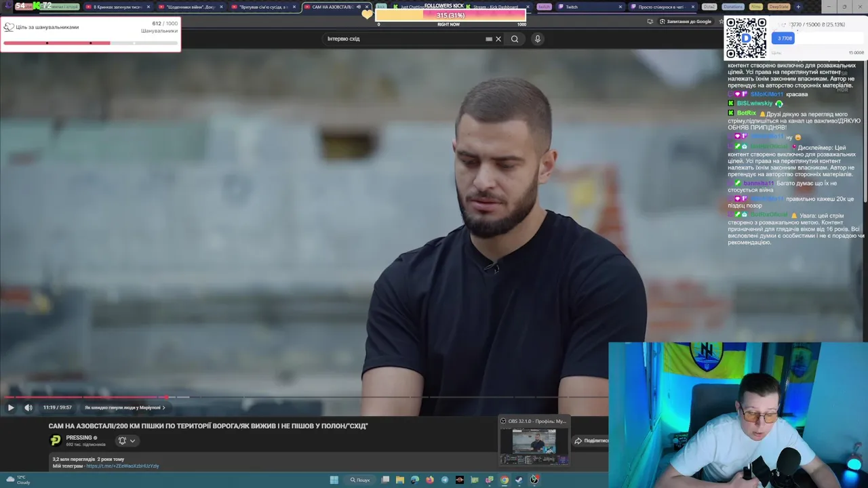Open Chrome from the taskbar
Screen dimensions: 868x488
[x=505, y=480]
